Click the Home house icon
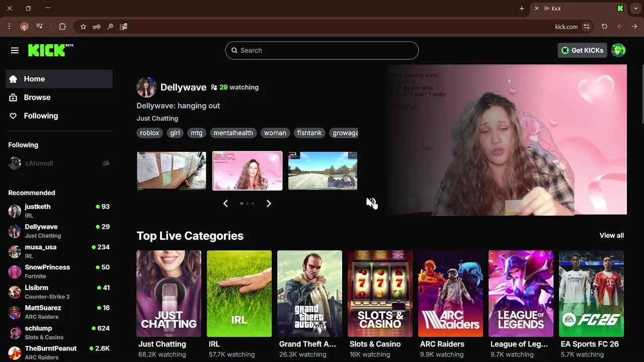The width and height of the screenshot is (644, 362). click(13, 79)
